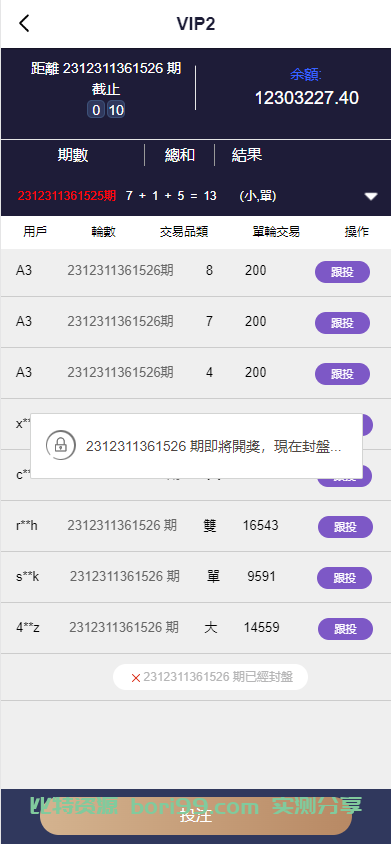
Task: Tap the 投注 button at the bottom
Action: tap(196, 815)
